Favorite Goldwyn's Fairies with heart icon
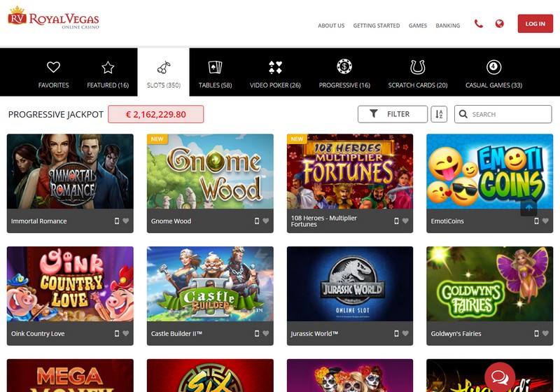This screenshot has width=560, height=392. [545, 333]
